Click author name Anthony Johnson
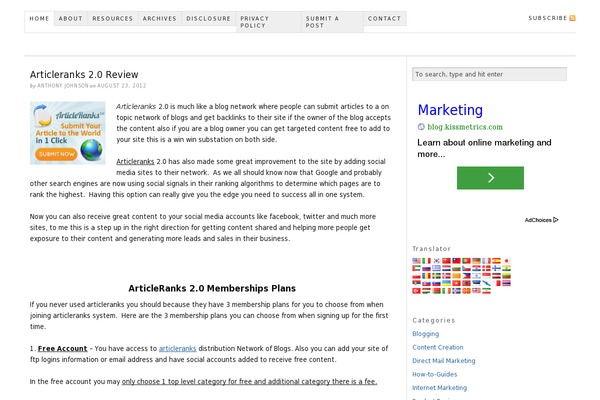This screenshot has height=400, width=600. point(63,86)
